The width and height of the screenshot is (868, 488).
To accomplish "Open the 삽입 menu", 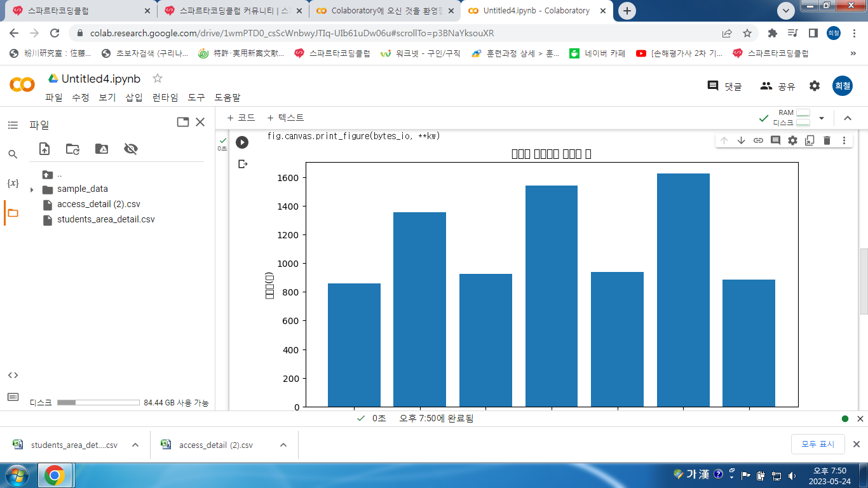I will click(134, 97).
